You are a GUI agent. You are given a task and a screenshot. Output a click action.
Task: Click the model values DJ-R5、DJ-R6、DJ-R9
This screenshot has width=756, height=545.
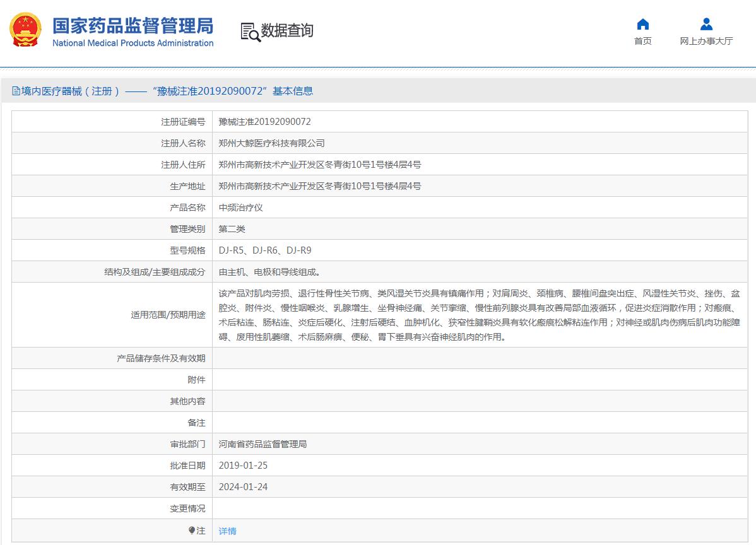click(264, 250)
